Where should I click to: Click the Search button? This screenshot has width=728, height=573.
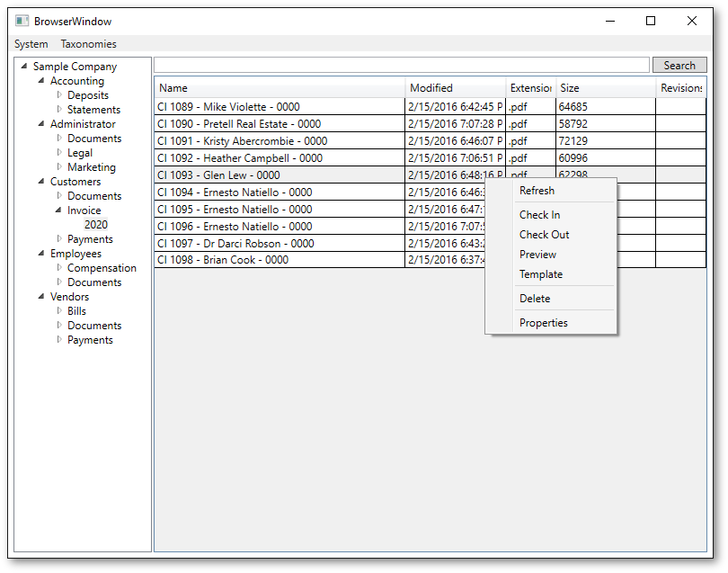click(x=679, y=65)
